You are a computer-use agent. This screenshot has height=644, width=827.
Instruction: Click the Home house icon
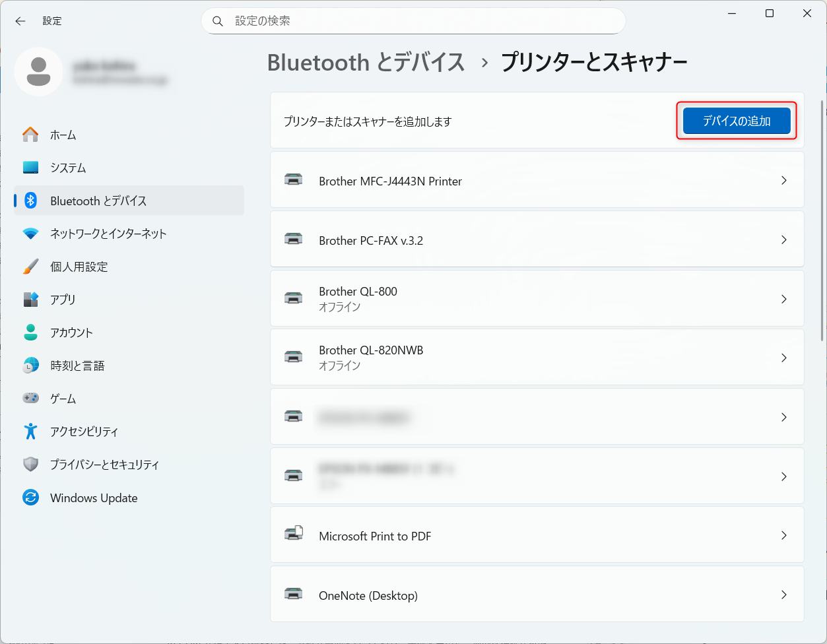pyautogui.click(x=30, y=135)
